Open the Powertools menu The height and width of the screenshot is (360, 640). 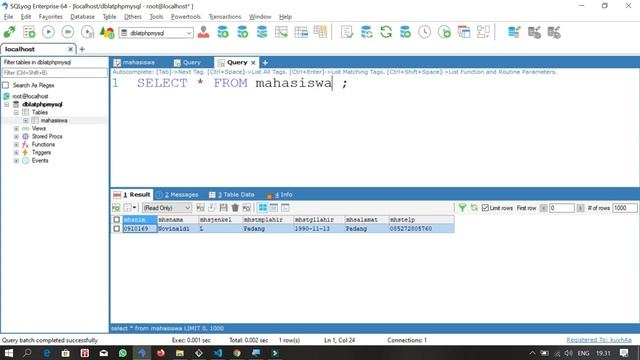[186, 17]
